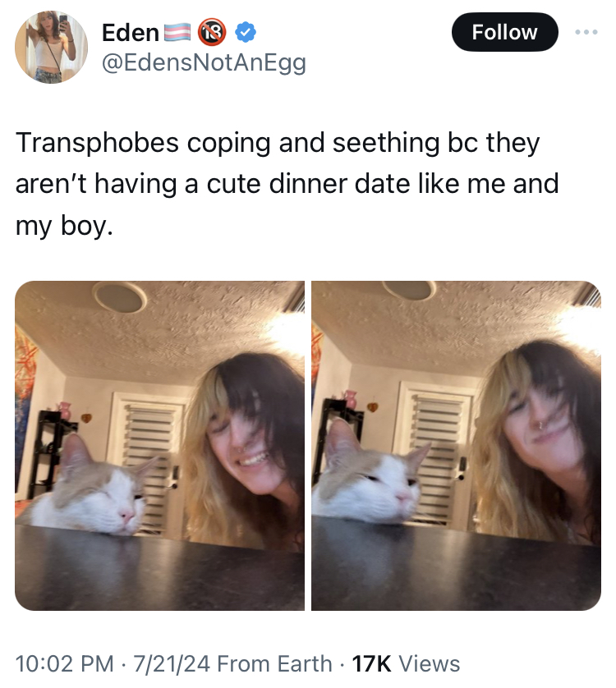Open the three-dot more options menu
616x688 pixels.
[586, 32]
